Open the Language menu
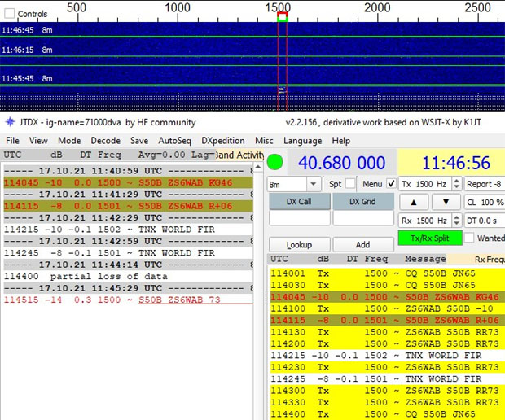Image resolution: width=505 pixels, height=420 pixels. 302,141
